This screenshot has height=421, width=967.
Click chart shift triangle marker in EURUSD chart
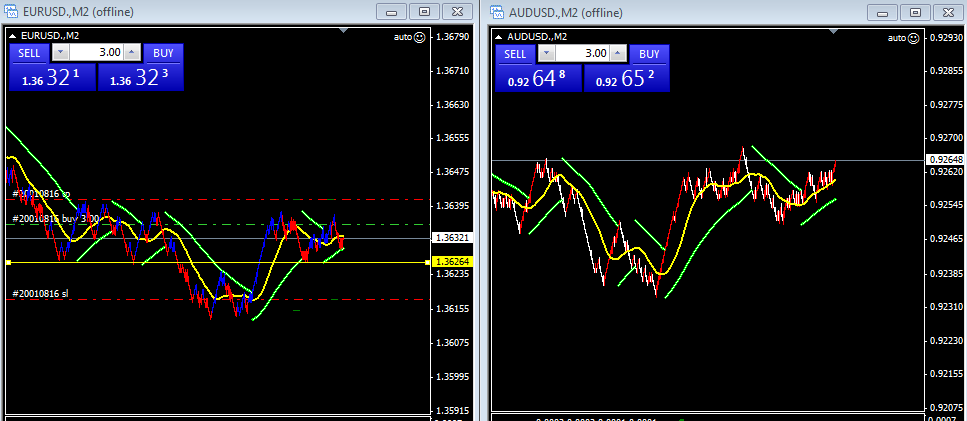pyautogui.click(x=344, y=30)
